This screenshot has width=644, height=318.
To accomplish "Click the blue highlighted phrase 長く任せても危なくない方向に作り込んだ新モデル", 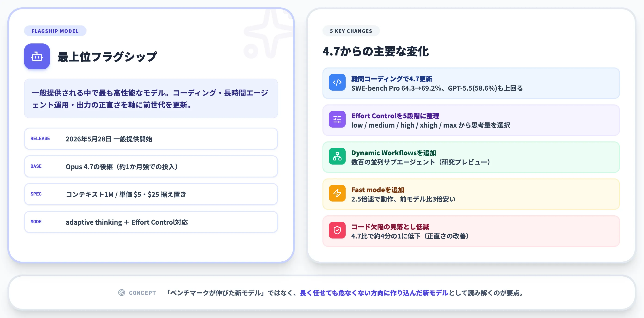I will 374,293.
